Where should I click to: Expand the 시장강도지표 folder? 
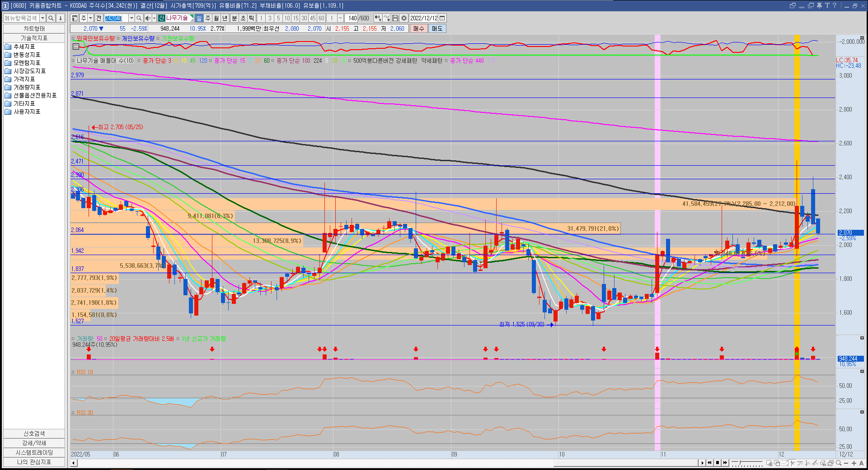tap(29, 71)
